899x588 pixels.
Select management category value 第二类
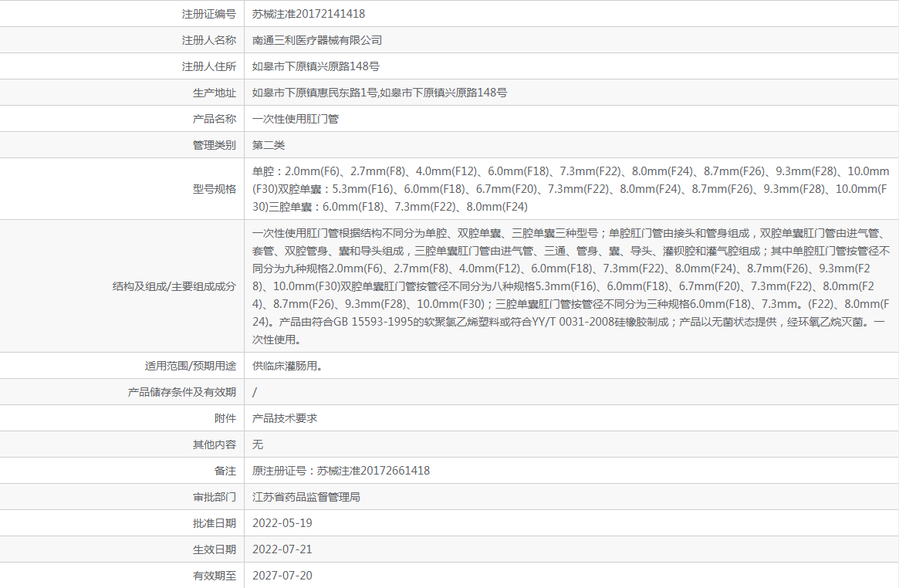click(269, 146)
